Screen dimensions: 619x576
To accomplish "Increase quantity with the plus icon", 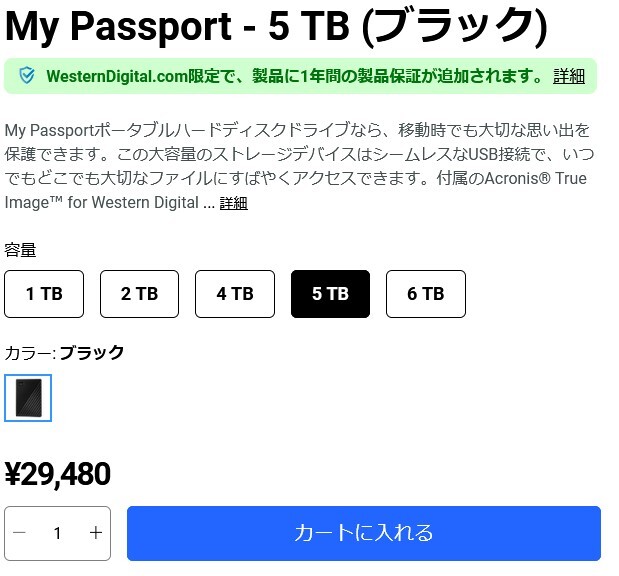I will click(x=96, y=533).
